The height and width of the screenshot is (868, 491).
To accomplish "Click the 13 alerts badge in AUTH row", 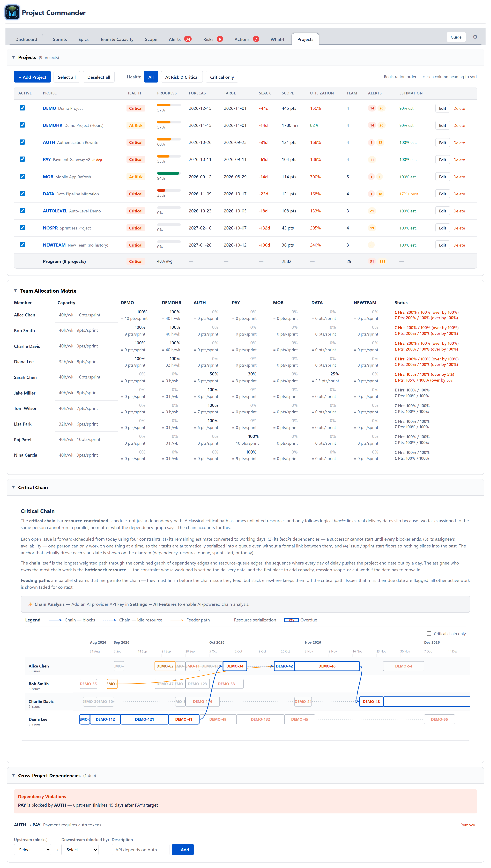I will point(380,142).
